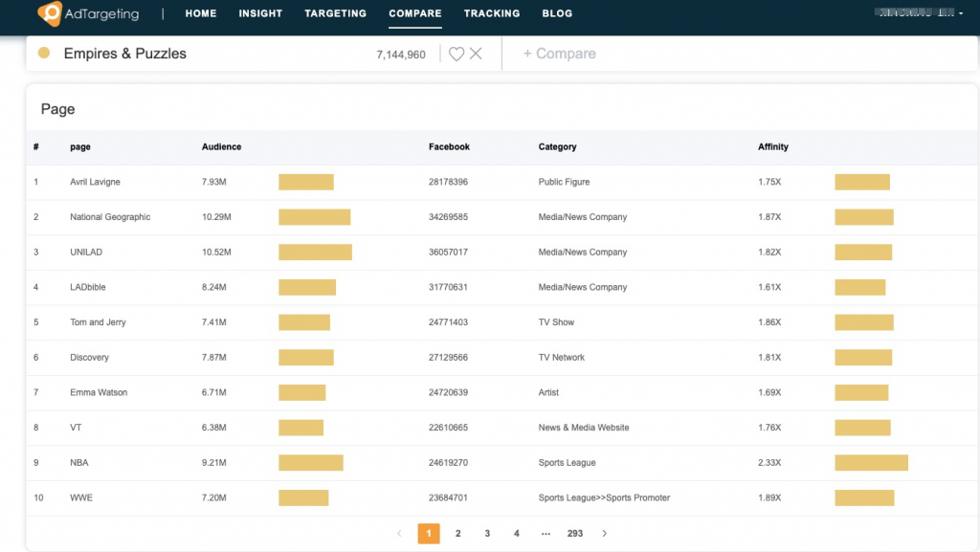Click the 2.33X affinity value
The width and height of the screenshot is (980, 552).
(x=769, y=463)
